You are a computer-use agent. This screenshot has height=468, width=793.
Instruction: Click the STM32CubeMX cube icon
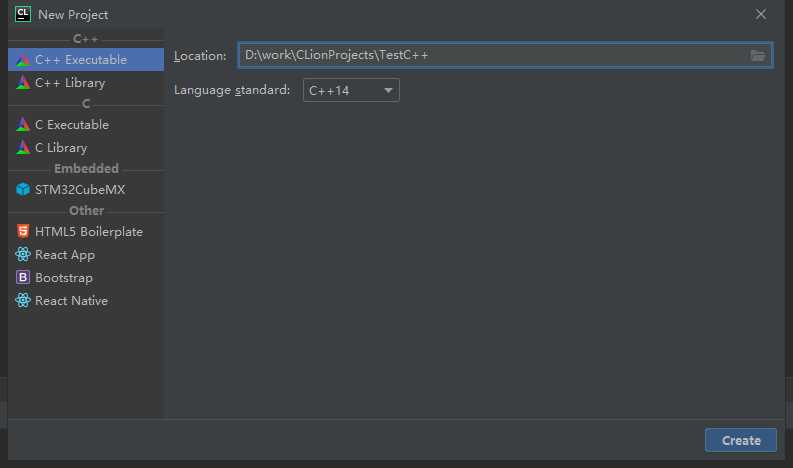pos(23,189)
